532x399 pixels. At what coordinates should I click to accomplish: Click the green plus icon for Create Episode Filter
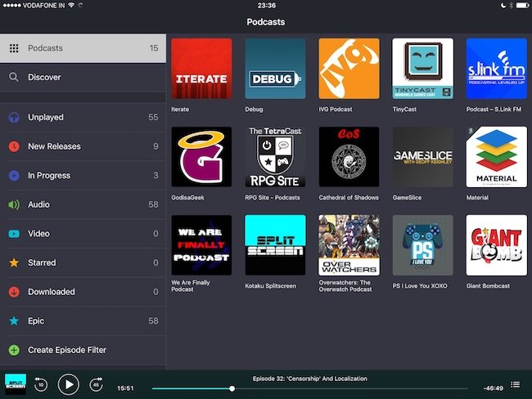tap(14, 350)
